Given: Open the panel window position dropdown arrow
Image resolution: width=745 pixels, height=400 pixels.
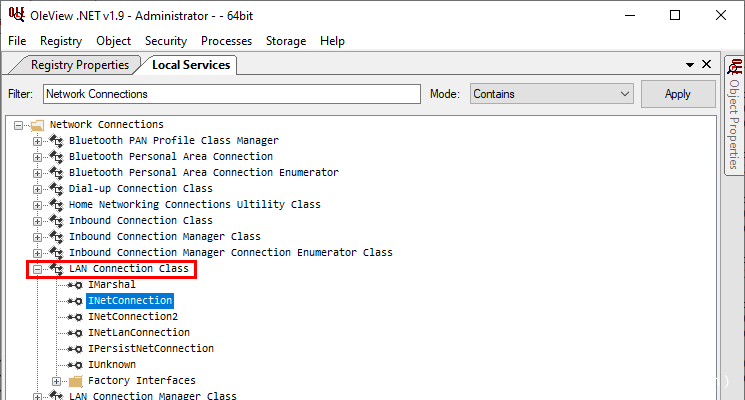Looking at the screenshot, I should pyautogui.click(x=690, y=65).
